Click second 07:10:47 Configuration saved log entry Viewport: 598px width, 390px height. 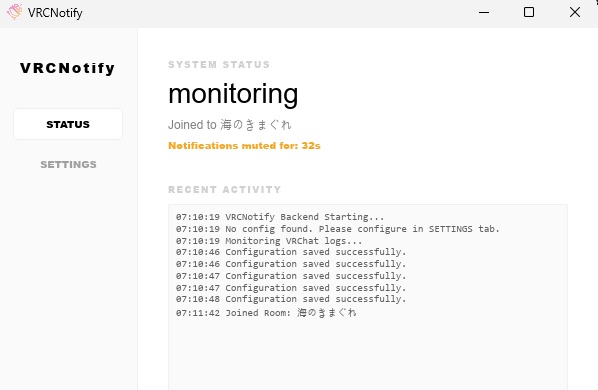coord(291,287)
